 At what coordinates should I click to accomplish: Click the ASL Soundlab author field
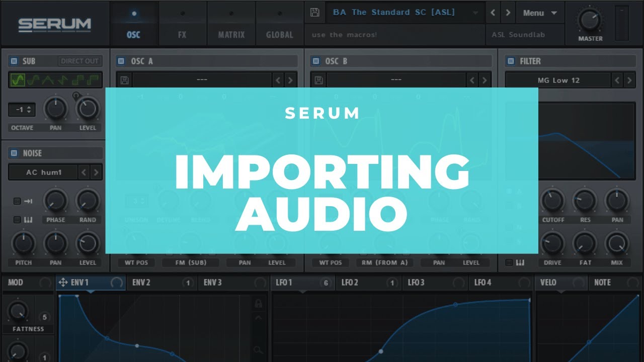(x=525, y=35)
